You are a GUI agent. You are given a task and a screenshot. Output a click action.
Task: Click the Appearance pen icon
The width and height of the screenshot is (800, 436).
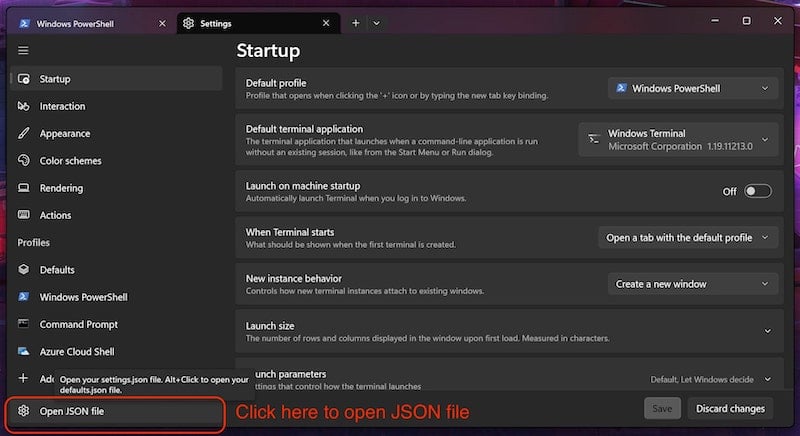[x=23, y=134]
